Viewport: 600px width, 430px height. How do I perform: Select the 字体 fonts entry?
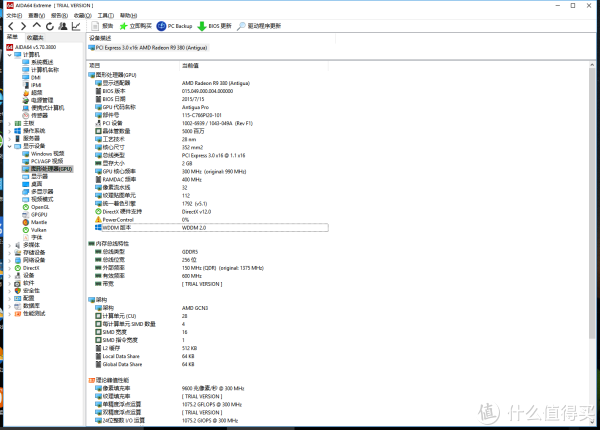point(33,238)
